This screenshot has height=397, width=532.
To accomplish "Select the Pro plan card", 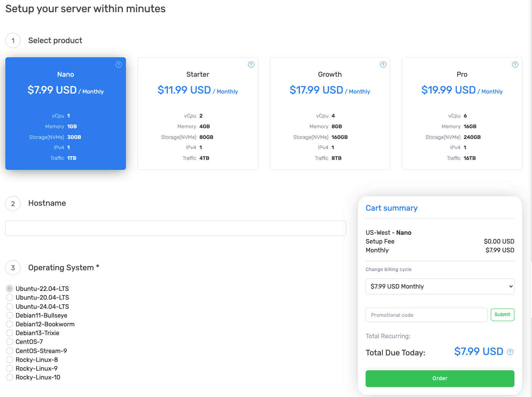I will click(462, 113).
